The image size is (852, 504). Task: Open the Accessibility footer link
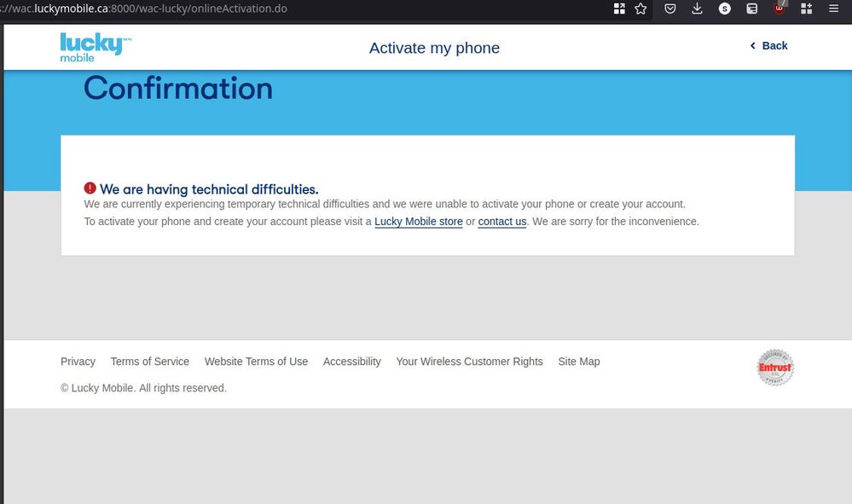(352, 362)
